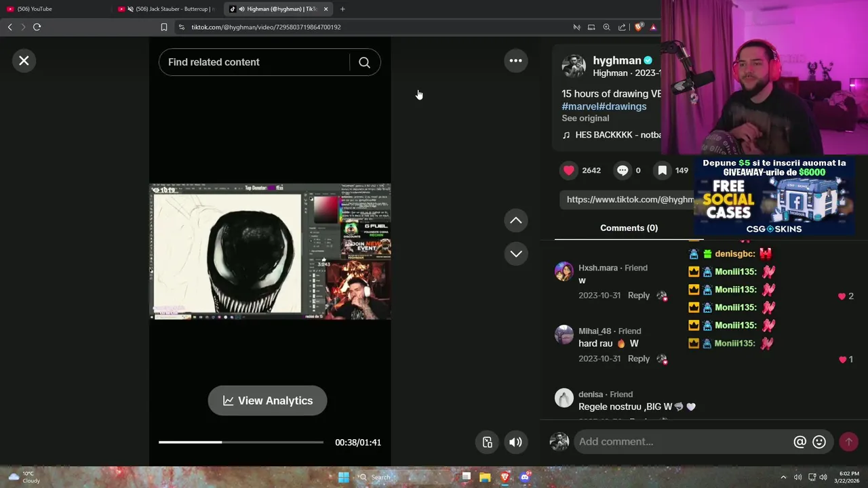The height and width of the screenshot is (488, 868).
Task: Click the browser zoom magnifier icon
Action: 606,27
